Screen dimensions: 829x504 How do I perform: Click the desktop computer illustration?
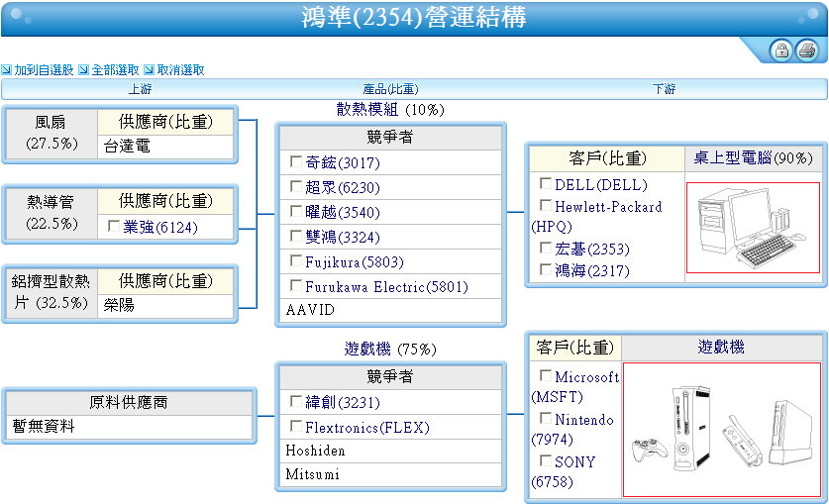pyautogui.click(x=753, y=228)
